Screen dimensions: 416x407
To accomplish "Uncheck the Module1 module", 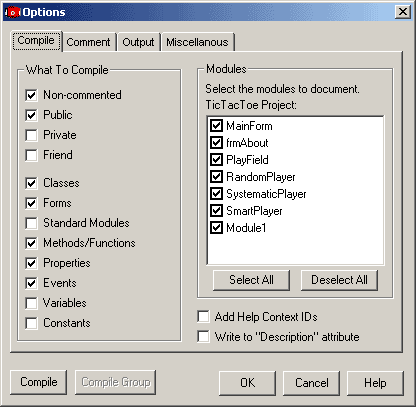I will point(217,228).
